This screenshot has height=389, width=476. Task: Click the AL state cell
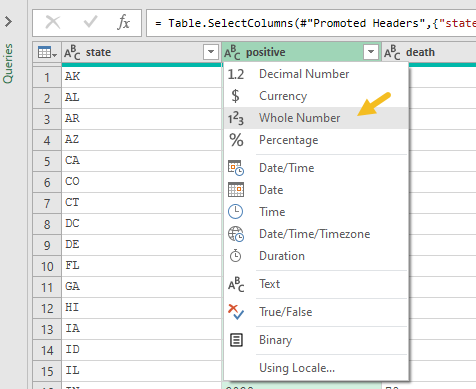tap(142, 98)
